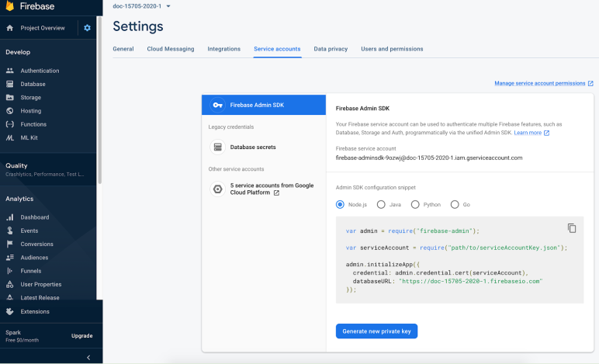Click the Dashboard bar chart icon

[10, 217]
